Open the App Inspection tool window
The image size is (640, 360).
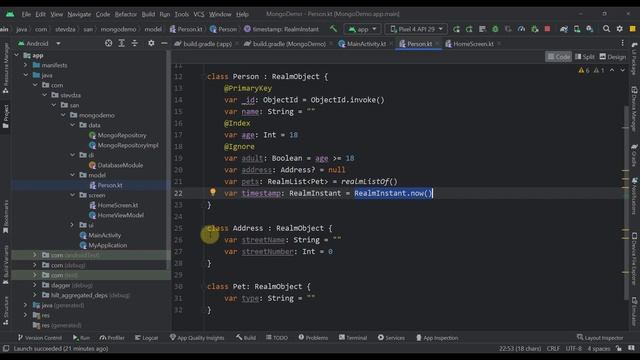(437, 338)
